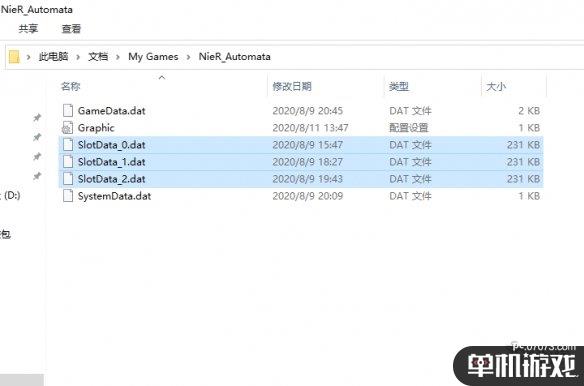Sort by 大小 column header
The image size is (584, 386).
[x=496, y=86]
